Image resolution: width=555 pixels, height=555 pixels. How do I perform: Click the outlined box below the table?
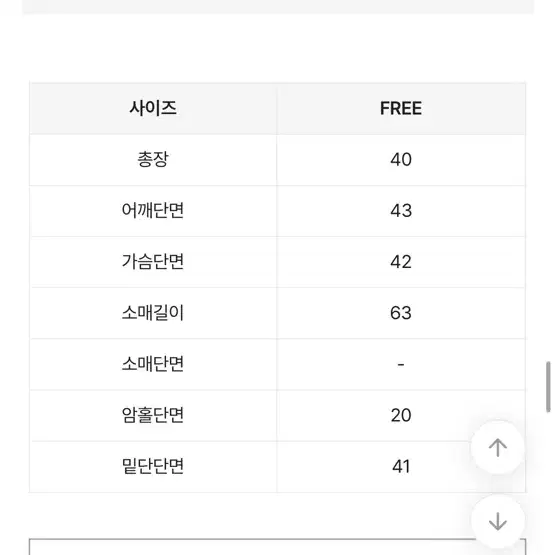tap(278, 547)
